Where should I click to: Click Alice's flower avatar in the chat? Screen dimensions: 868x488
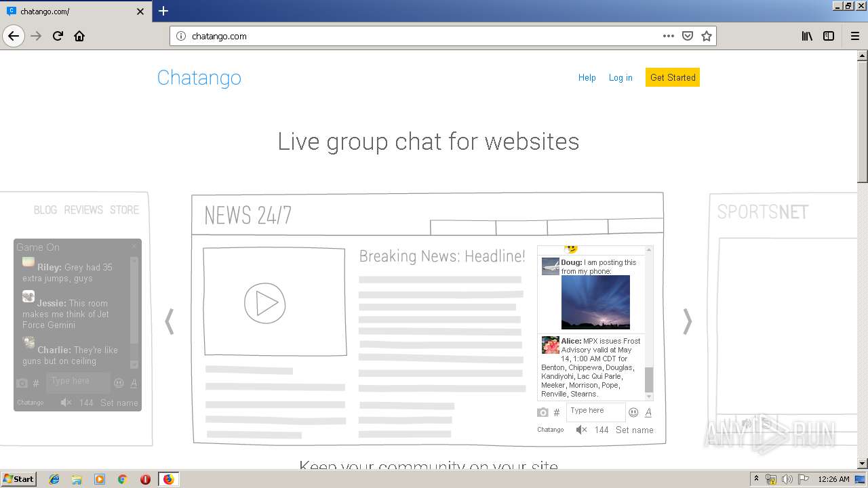tap(550, 345)
